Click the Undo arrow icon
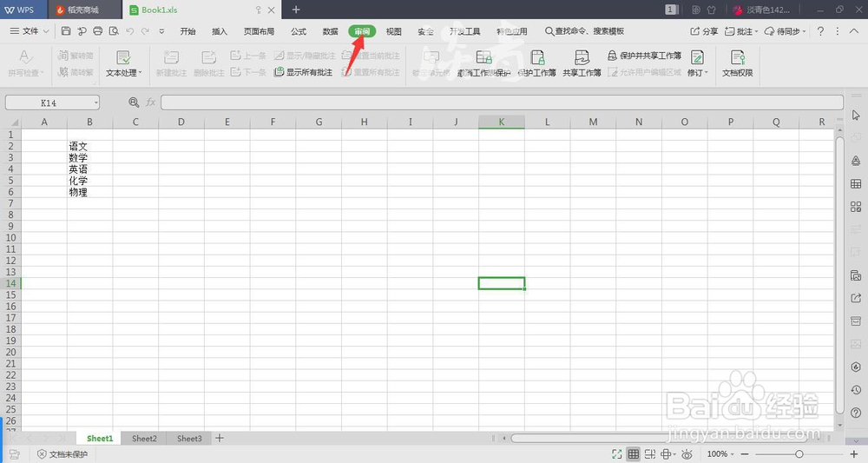Image resolution: width=868 pixels, height=463 pixels. coord(129,31)
